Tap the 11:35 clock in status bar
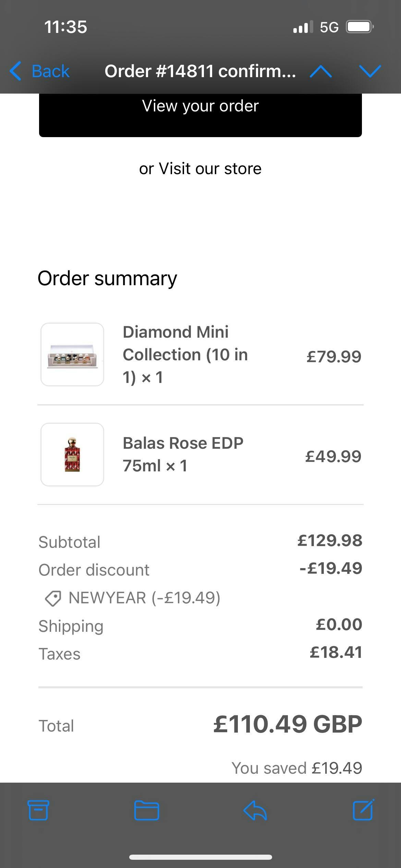This screenshot has height=868, width=401. pos(65,27)
